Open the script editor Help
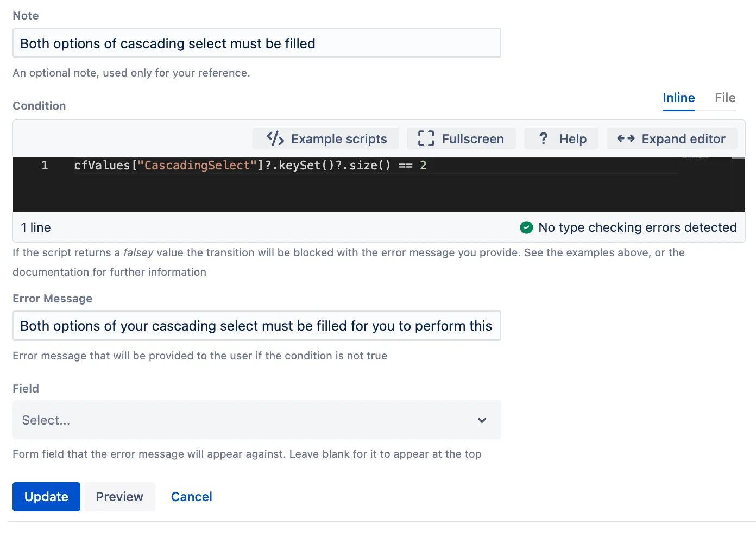This screenshot has width=756, height=544. [561, 138]
